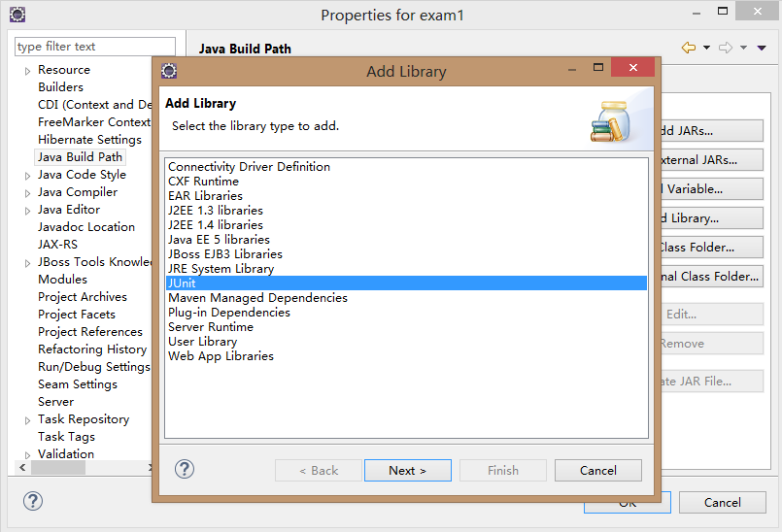The image size is (782, 532).
Task: Open Modules in the properties tree
Action: pyautogui.click(x=62, y=279)
